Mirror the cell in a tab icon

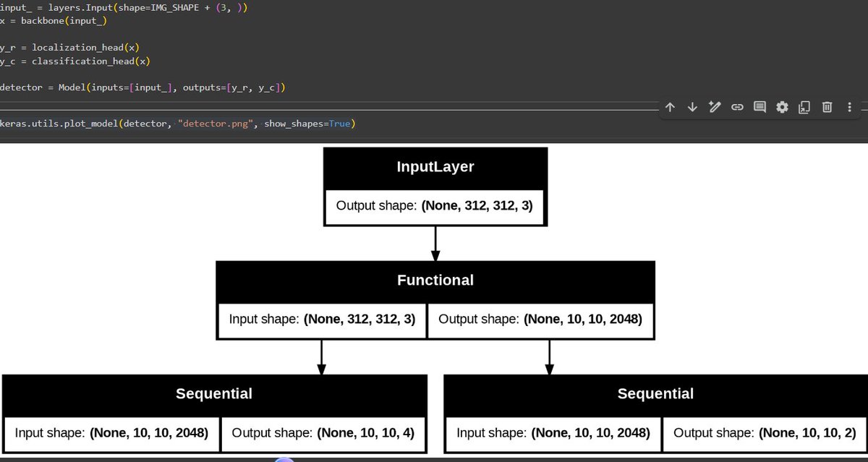[804, 108]
